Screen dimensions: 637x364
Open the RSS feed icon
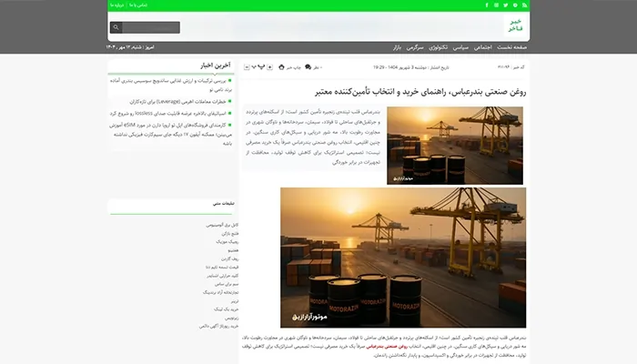pos(524,5)
